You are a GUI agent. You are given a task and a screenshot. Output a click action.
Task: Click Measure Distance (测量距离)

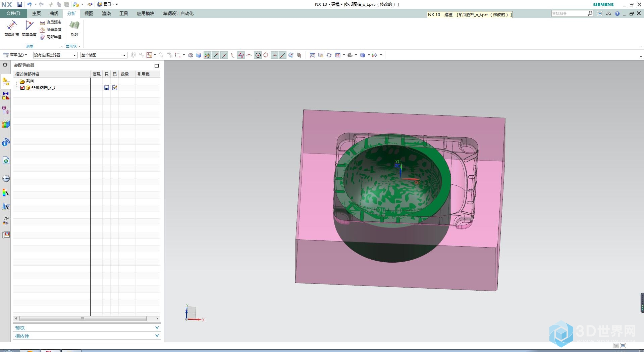point(51,22)
